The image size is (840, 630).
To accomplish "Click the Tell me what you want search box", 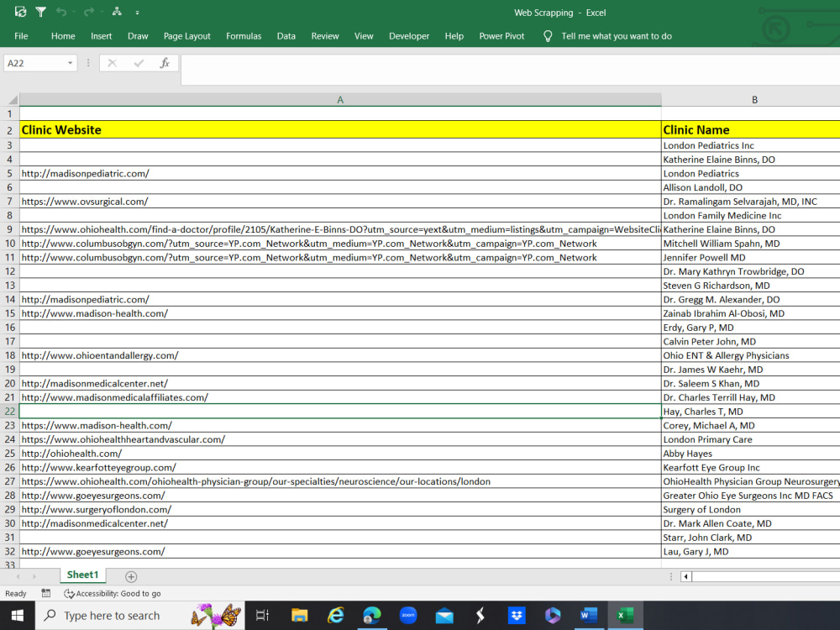I will [617, 36].
